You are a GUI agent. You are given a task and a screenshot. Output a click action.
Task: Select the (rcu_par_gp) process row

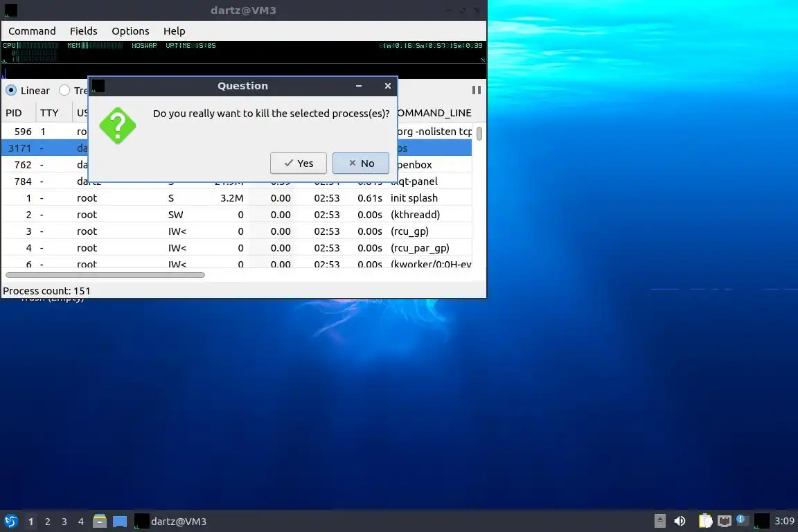(x=237, y=248)
